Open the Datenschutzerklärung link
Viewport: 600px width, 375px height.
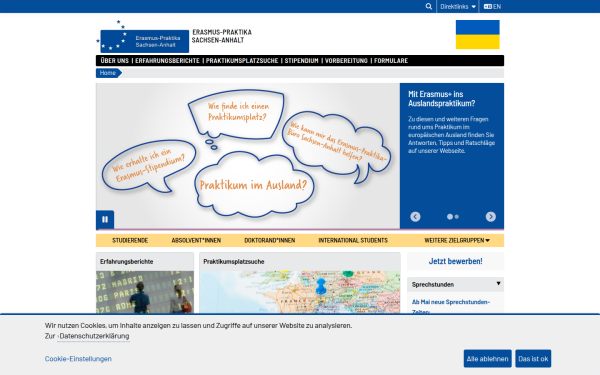93,336
